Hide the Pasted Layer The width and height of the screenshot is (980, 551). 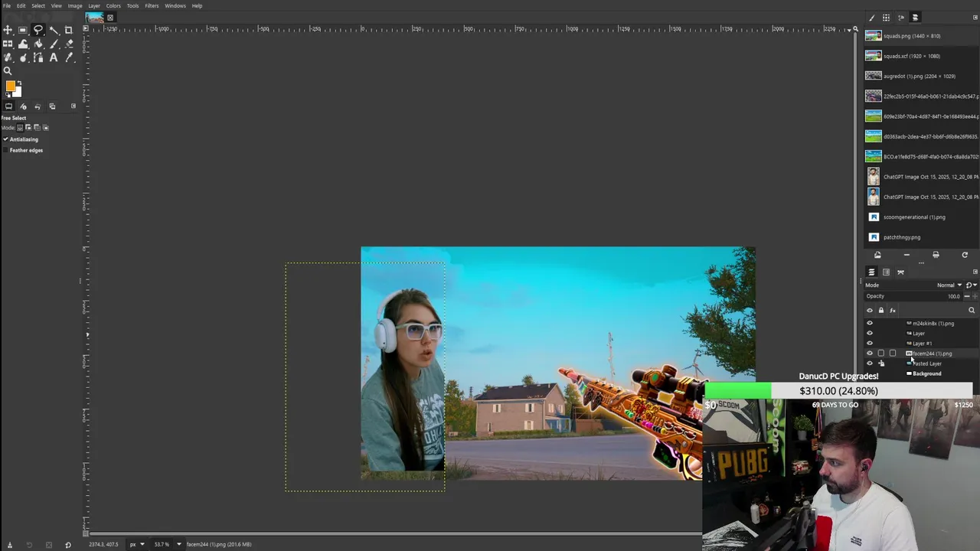click(869, 364)
